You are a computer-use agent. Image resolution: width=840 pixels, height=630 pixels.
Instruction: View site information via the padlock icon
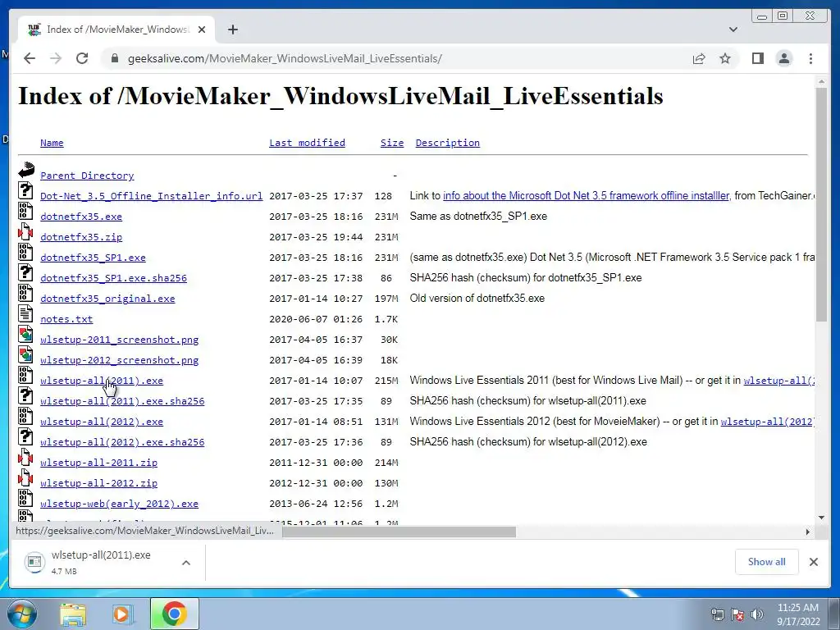pyautogui.click(x=114, y=58)
